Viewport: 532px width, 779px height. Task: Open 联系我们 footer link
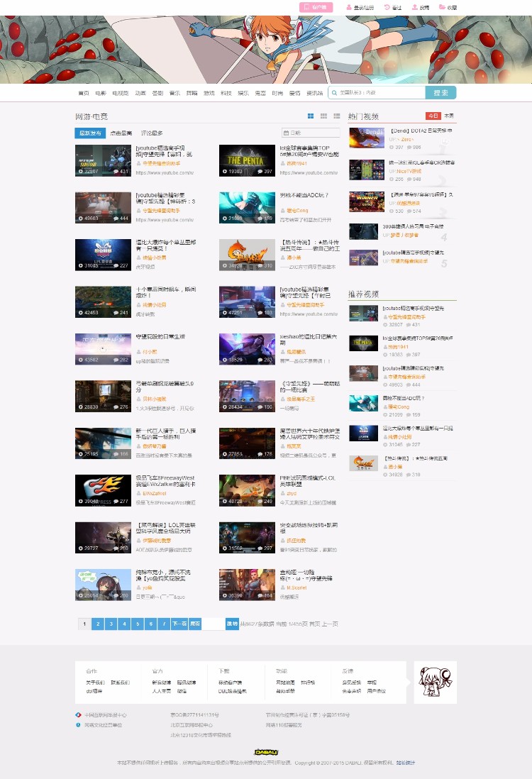pyautogui.click(x=120, y=683)
